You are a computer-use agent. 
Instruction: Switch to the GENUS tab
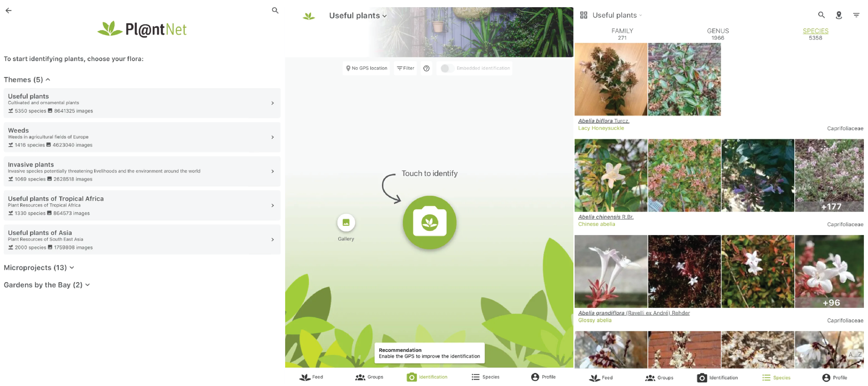717,34
